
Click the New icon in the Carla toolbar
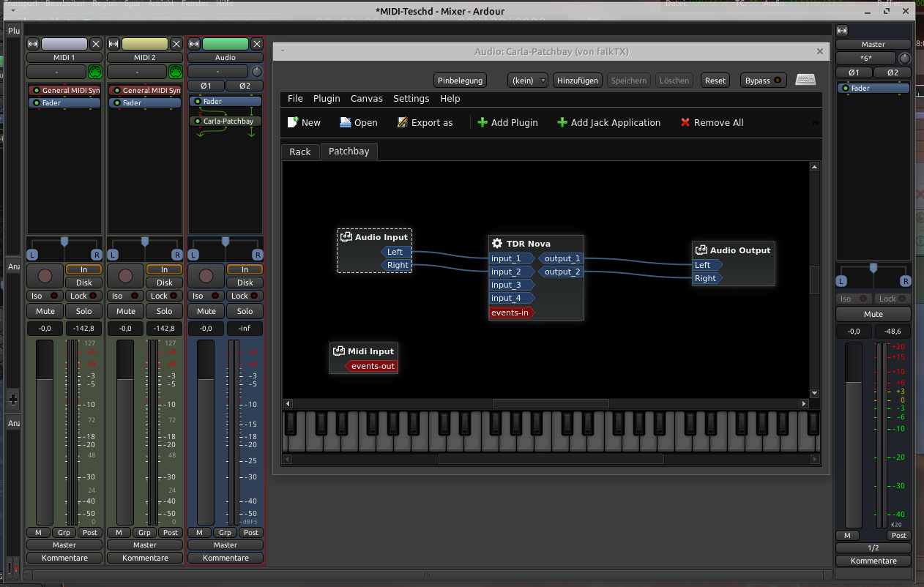293,122
